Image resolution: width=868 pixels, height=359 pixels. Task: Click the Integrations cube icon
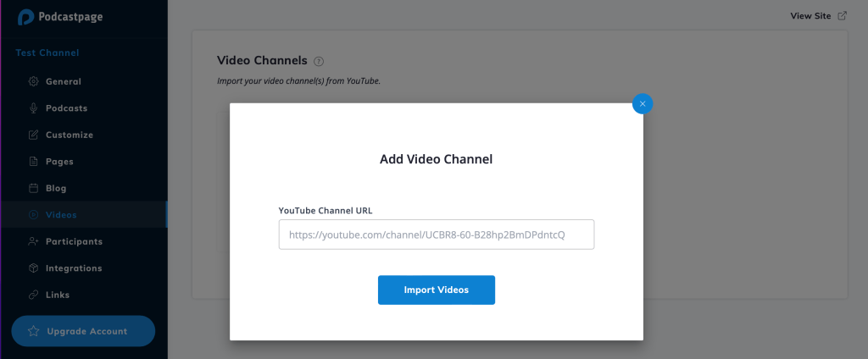[x=33, y=268]
